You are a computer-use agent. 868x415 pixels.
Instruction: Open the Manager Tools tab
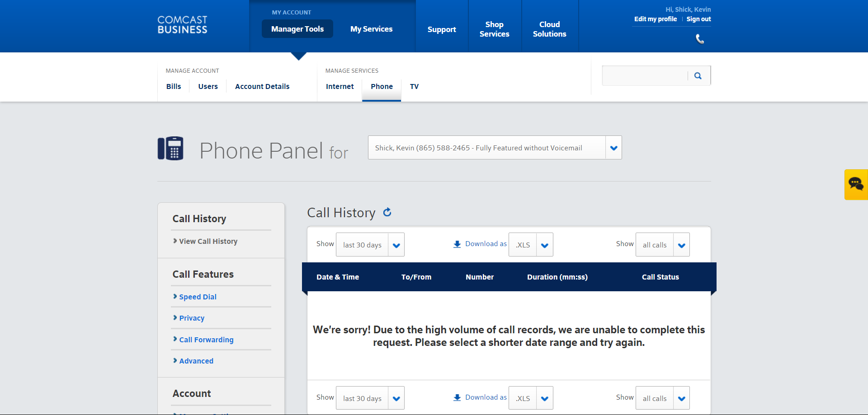pos(297,29)
